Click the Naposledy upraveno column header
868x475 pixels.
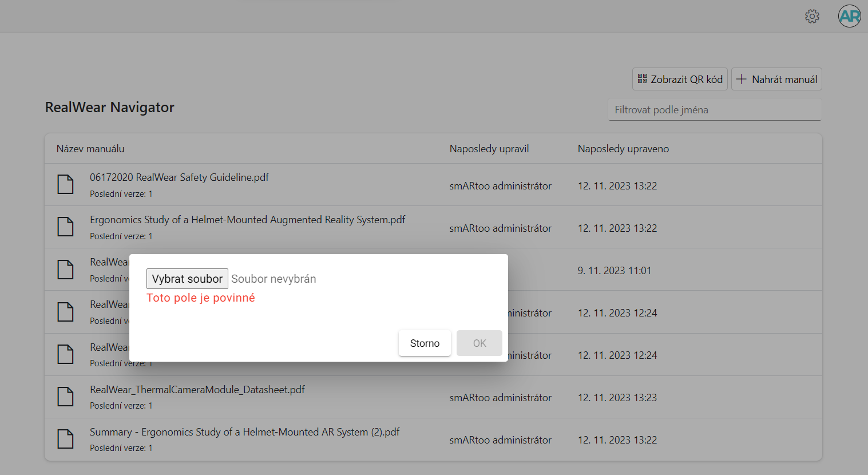pos(623,149)
